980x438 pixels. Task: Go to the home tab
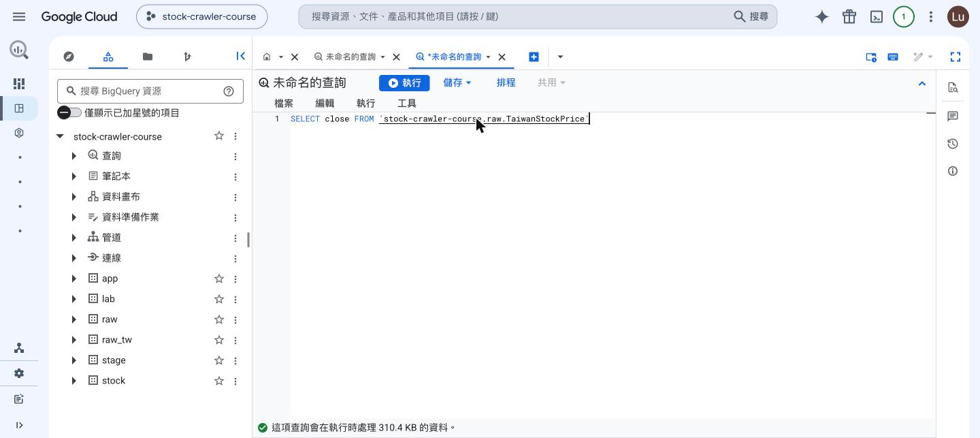point(267,57)
